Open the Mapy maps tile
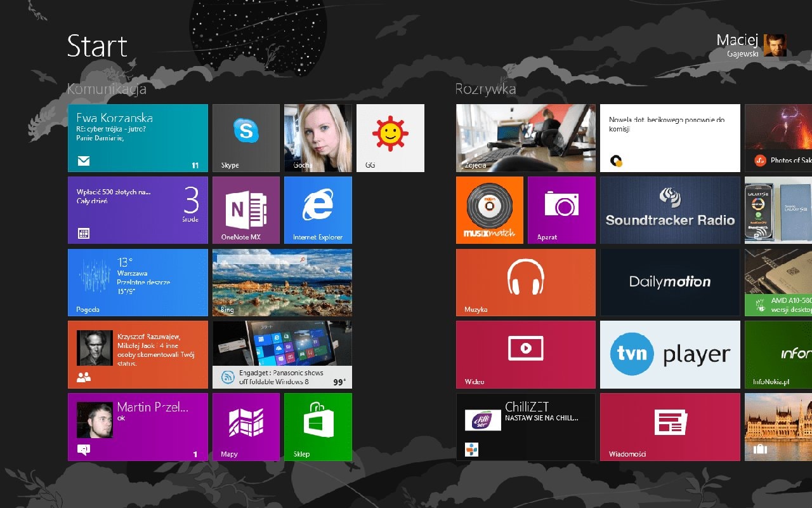This screenshot has height=508, width=812. 246,427
